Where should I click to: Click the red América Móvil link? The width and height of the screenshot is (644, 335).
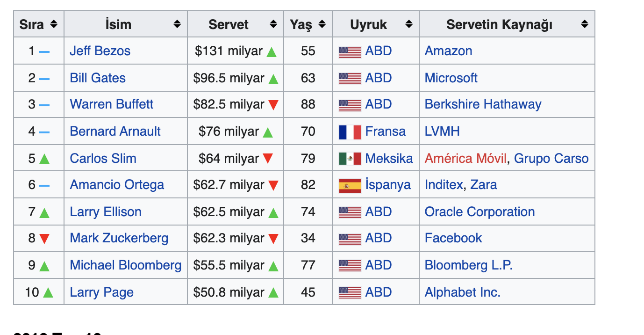pos(465,159)
